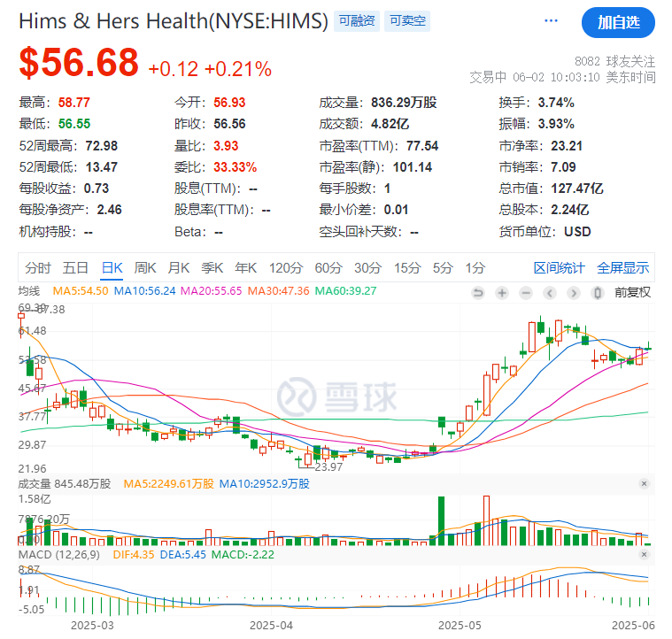Click the 市盈率(TTM) 77.54 value

coord(422,146)
